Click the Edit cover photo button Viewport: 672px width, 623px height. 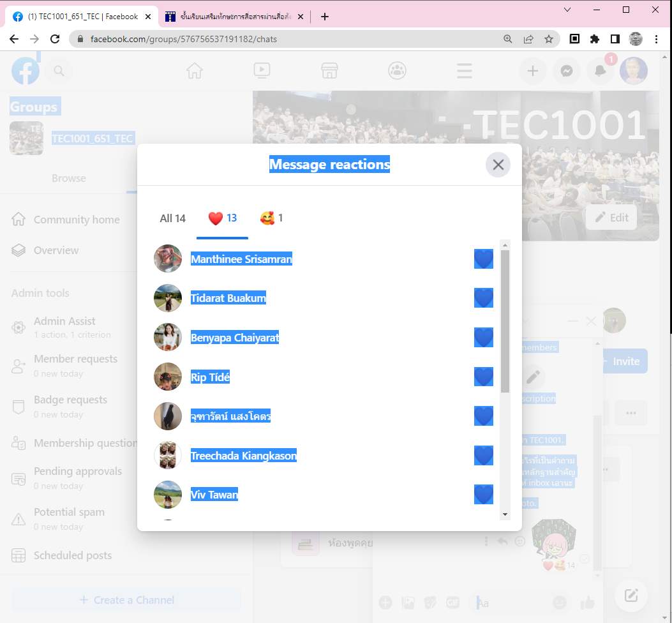611,218
